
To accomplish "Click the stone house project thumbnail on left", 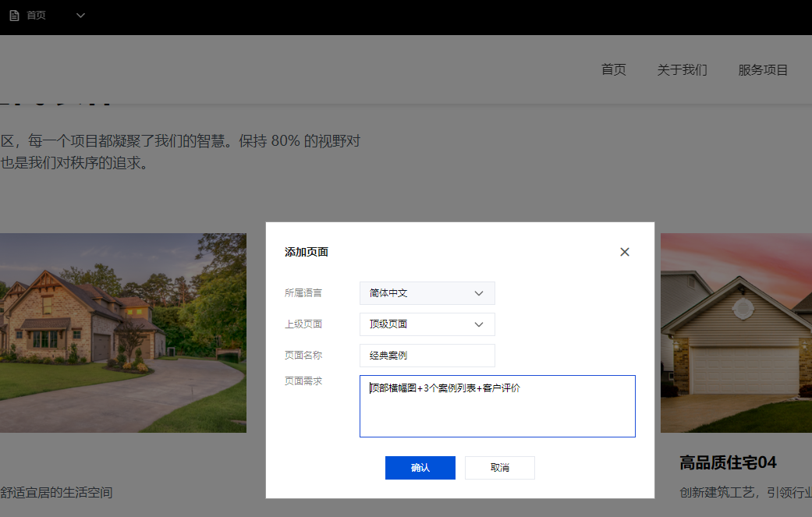I will coord(122,332).
